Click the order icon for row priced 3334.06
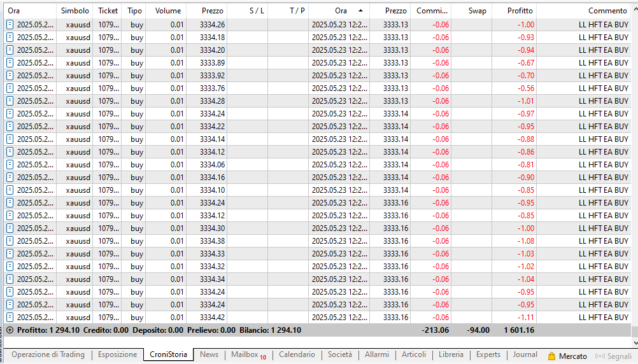 point(10,165)
